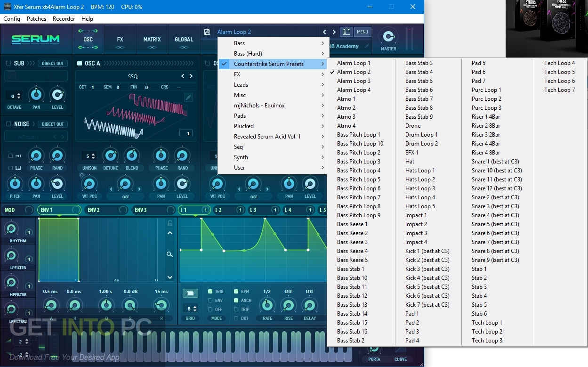The height and width of the screenshot is (367, 588).
Task: Expand the Pads preset submenu
Action: 273,116
